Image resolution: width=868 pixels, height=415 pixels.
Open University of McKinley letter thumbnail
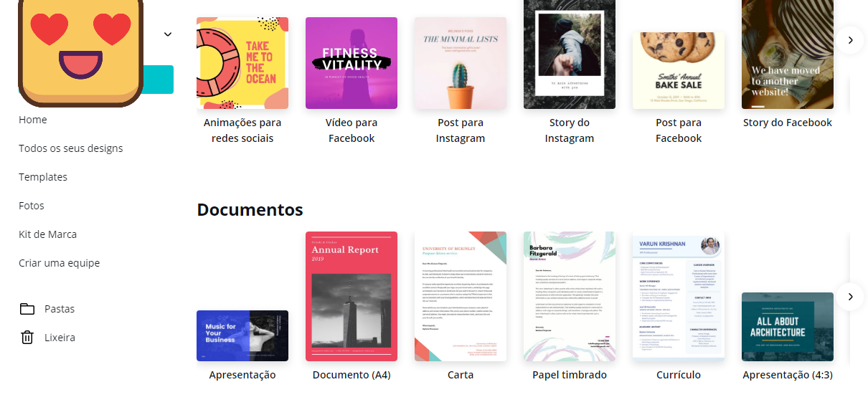pyautogui.click(x=461, y=297)
